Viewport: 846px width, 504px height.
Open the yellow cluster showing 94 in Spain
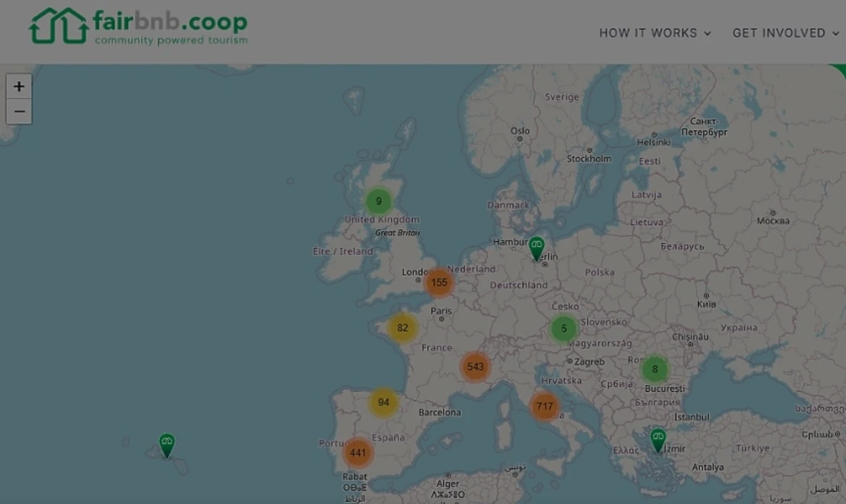384,402
